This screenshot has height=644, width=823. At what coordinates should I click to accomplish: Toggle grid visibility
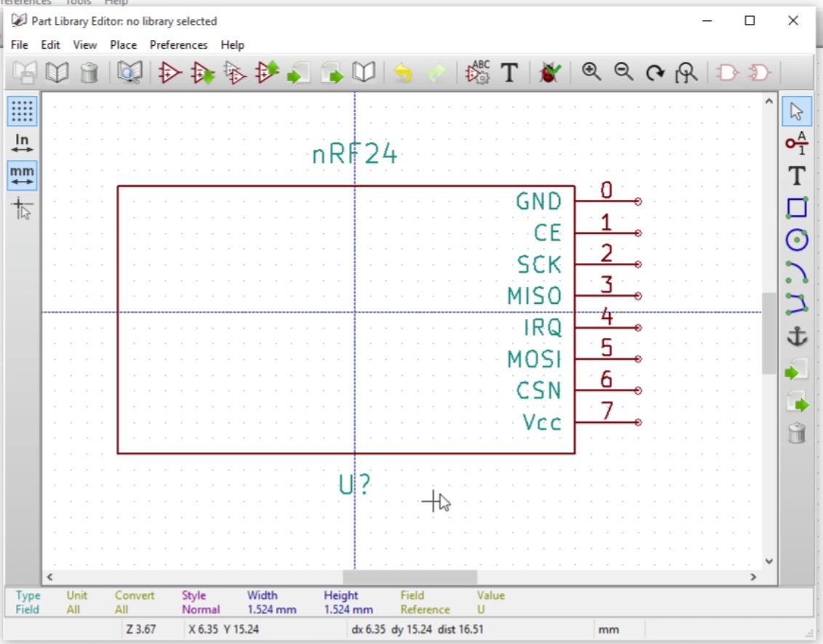pyautogui.click(x=22, y=111)
